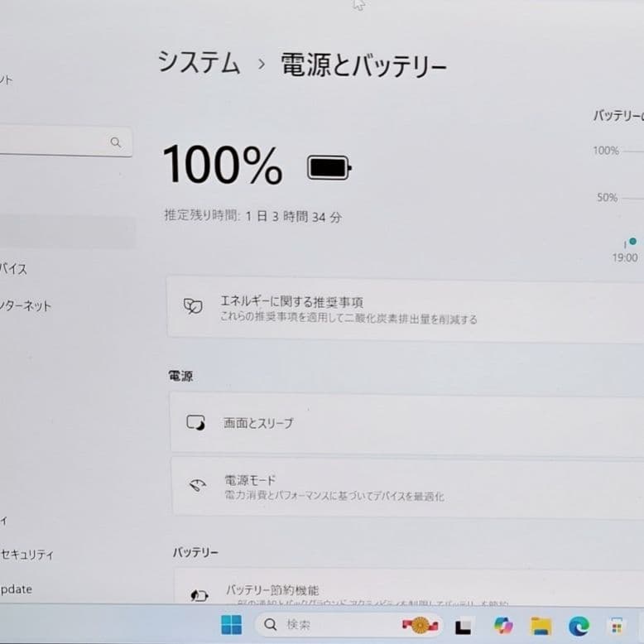Click the 電源 section heading
This screenshot has height=644, width=644.
coord(180,376)
